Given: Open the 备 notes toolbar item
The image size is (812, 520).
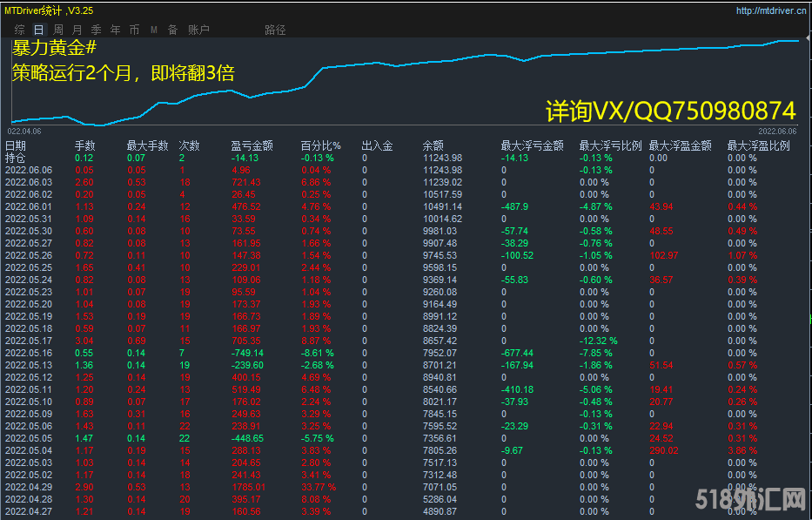Looking at the screenshot, I should pos(172,30).
